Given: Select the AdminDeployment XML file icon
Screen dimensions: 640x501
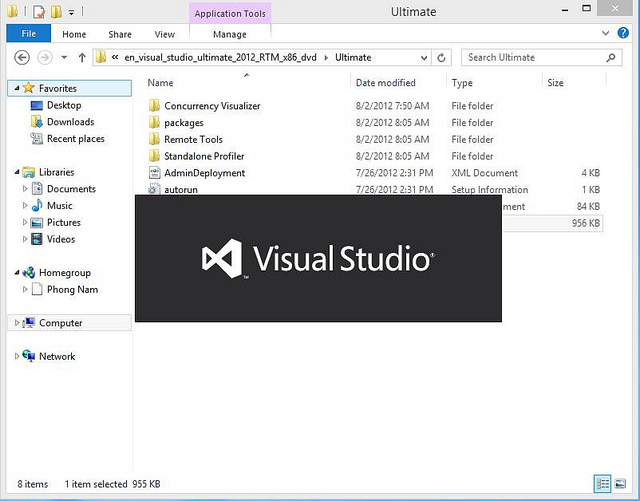Looking at the screenshot, I should tap(154, 173).
